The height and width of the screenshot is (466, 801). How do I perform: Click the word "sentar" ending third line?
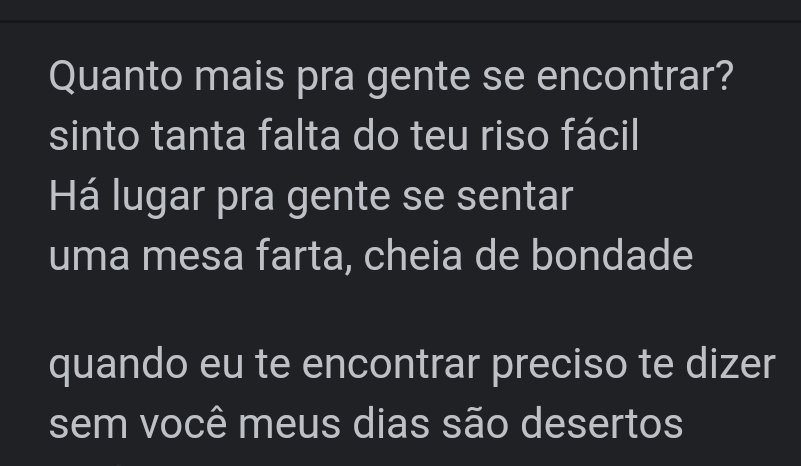coord(514,196)
